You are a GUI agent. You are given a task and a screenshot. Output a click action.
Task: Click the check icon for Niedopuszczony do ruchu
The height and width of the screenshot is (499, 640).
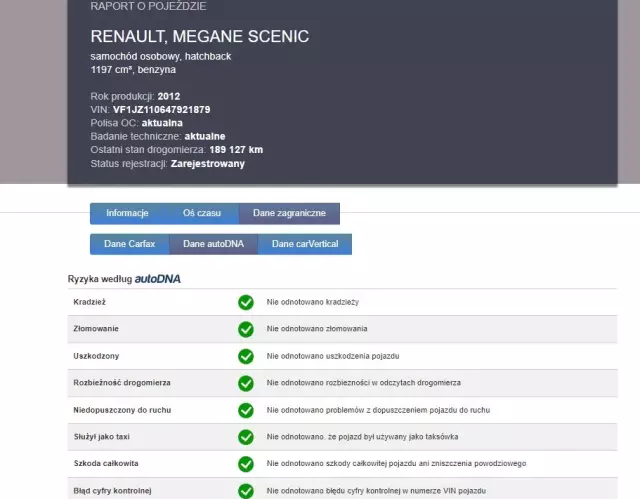tap(246, 410)
